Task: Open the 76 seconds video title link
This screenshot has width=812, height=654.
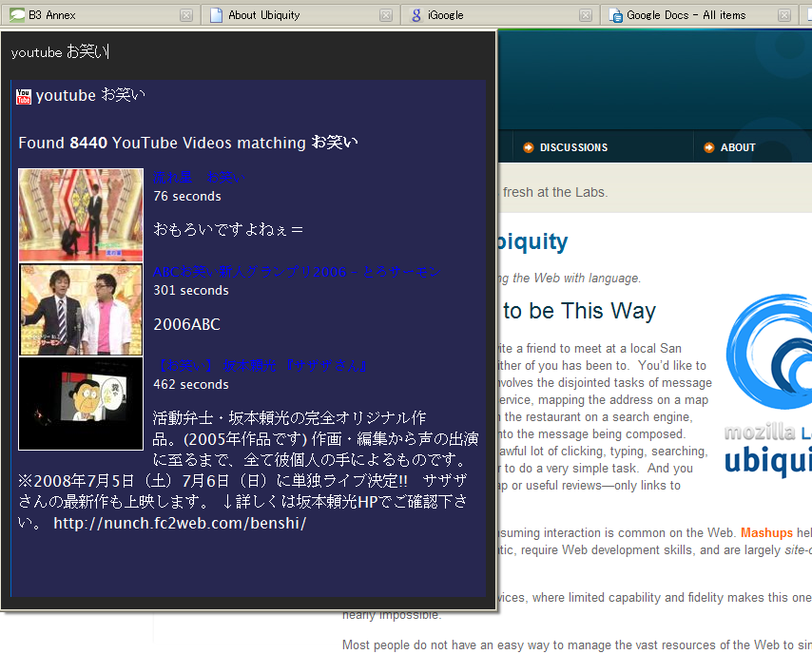Action: pyautogui.click(x=199, y=177)
